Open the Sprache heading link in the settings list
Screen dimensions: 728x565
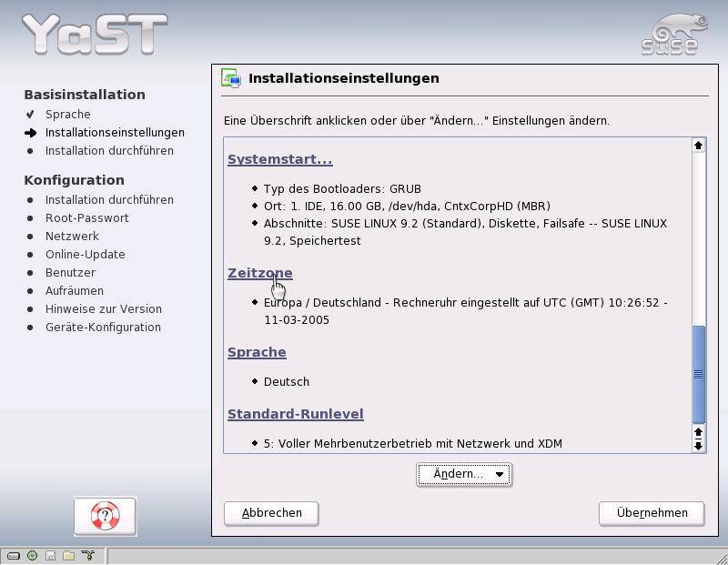tap(257, 352)
